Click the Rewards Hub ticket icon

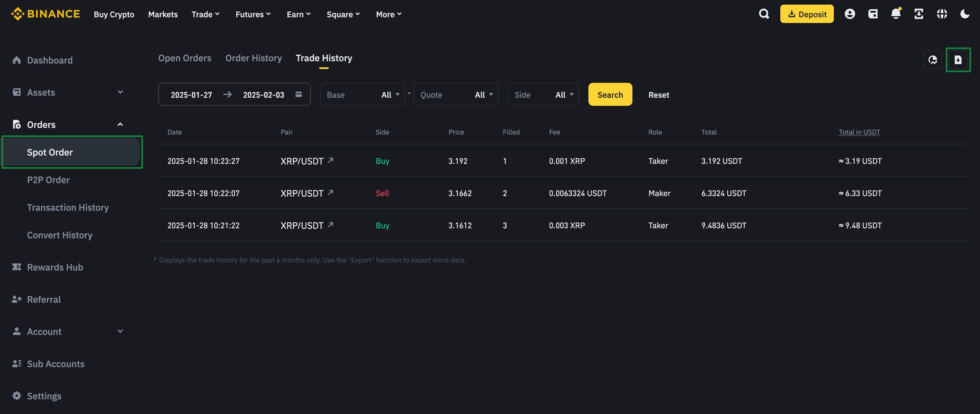pyautogui.click(x=16, y=267)
